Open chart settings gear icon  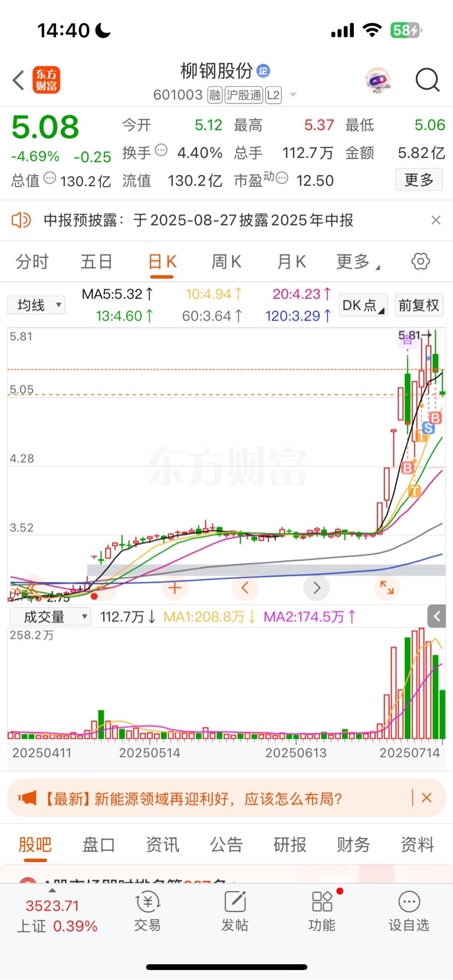pos(421,261)
